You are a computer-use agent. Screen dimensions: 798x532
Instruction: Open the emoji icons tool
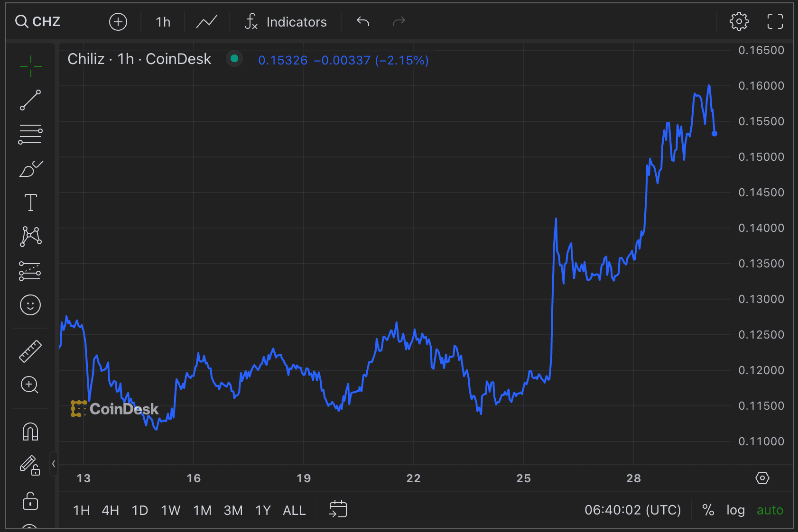point(30,305)
